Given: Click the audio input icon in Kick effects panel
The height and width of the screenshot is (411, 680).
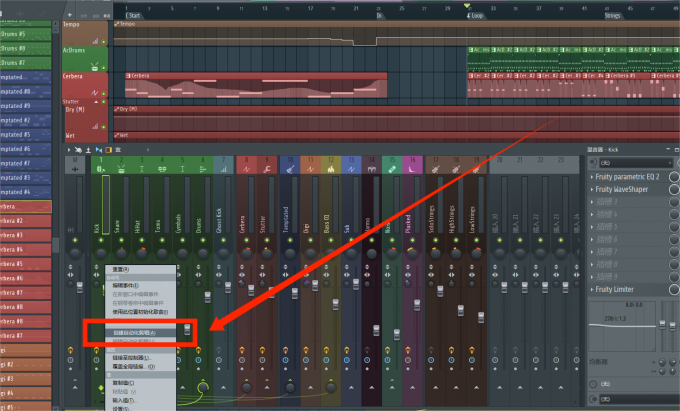Looking at the screenshot, I should click(593, 163).
